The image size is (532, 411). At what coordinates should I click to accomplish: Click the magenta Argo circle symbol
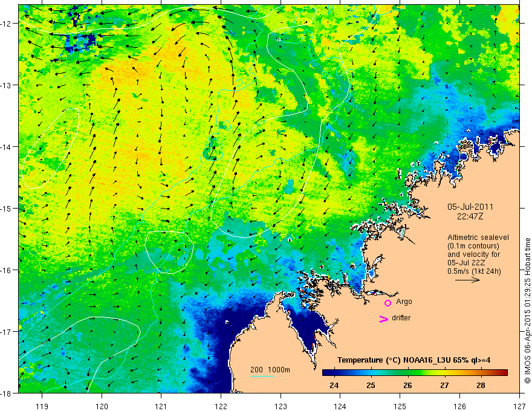tap(388, 303)
